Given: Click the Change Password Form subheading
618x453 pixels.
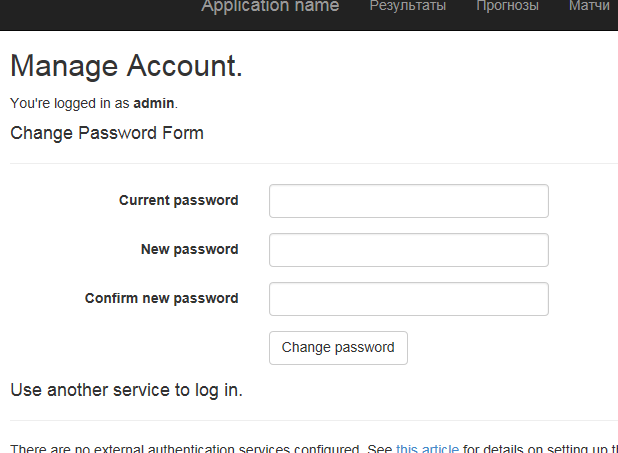Looking at the screenshot, I should click(106, 133).
